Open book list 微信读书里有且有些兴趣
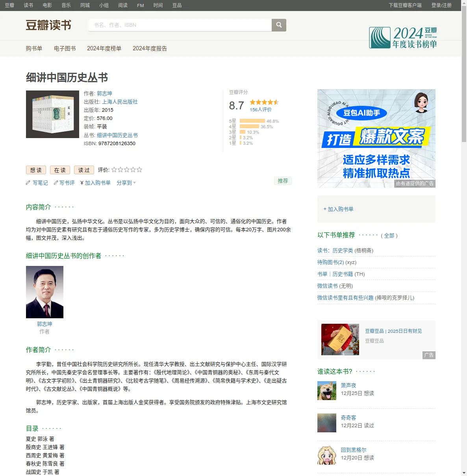This screenshot has width=467, height=476. tap(345, 298)
